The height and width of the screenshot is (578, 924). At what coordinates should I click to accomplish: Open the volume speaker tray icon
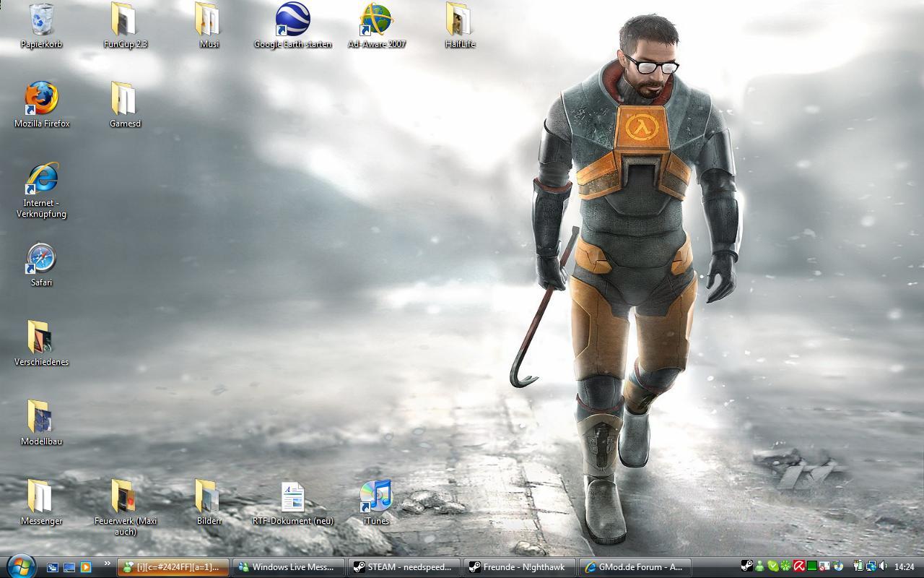883,566
